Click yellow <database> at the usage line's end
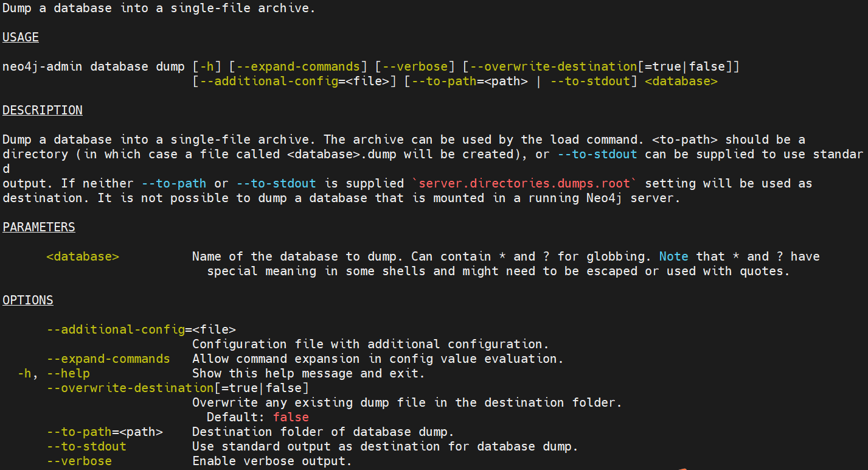The height and width of the screenshot is (470, 868). point(681,81)
